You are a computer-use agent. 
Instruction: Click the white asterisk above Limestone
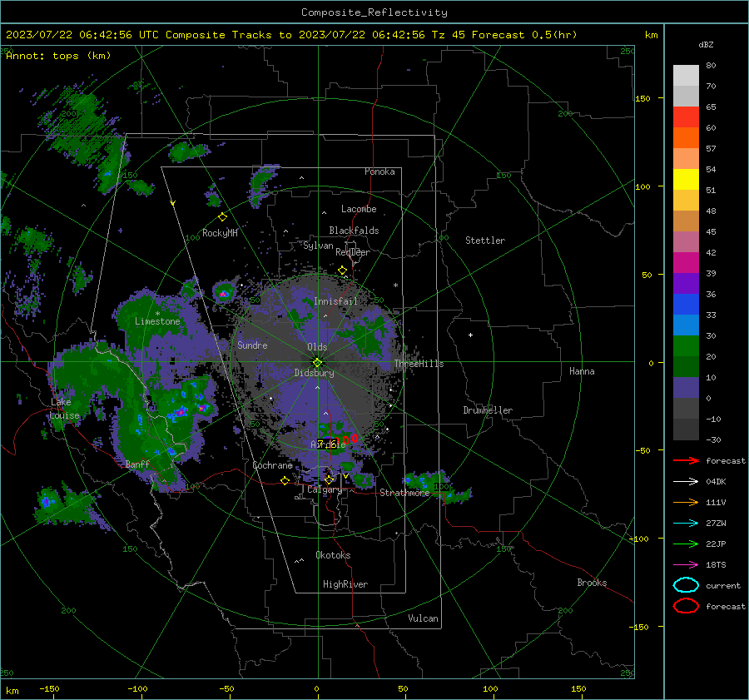point(157,314)
